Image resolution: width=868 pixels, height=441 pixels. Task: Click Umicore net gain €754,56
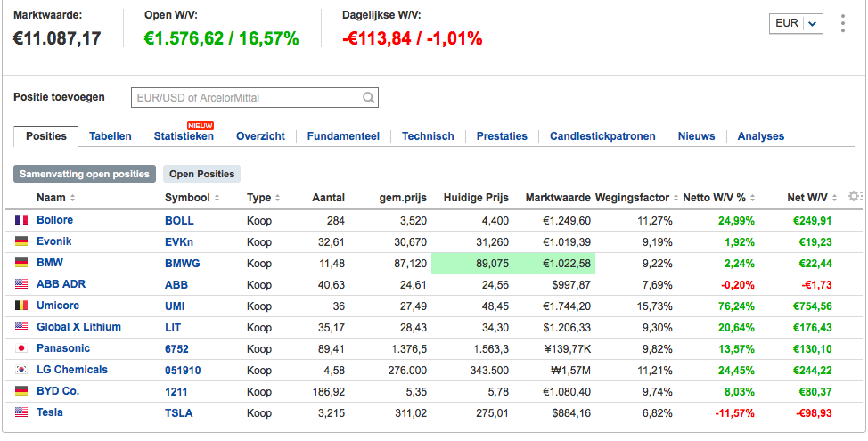[x=810, y=306]
